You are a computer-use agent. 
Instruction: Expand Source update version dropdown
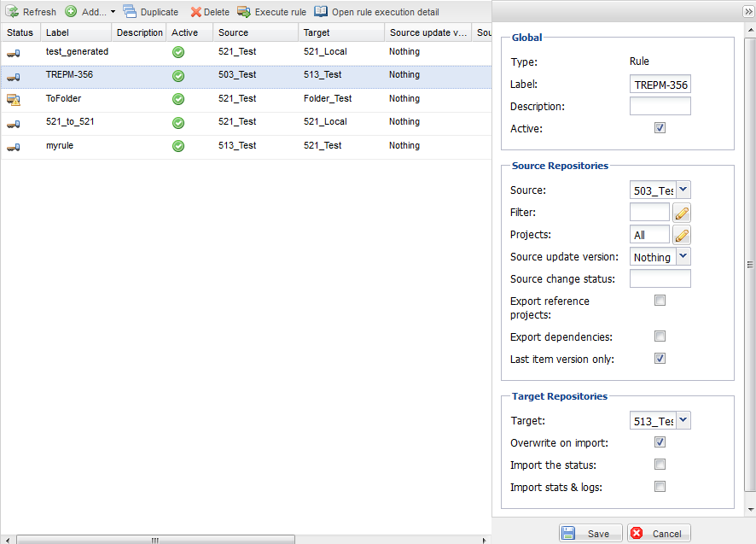point(683,257)
